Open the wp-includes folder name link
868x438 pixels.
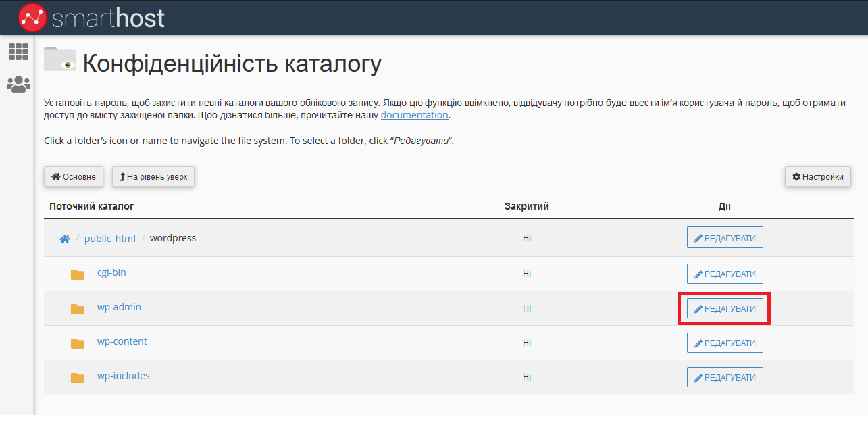tap(123, 376)
